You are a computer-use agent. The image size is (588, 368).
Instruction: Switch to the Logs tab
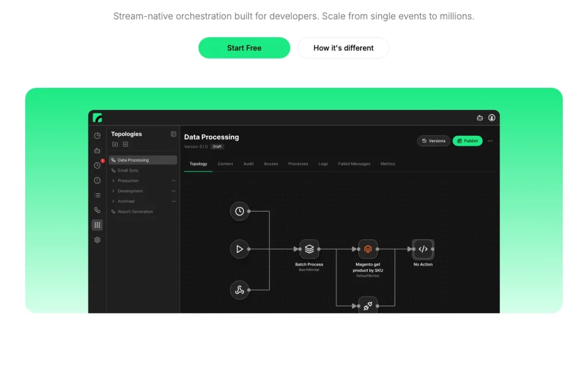323,164
